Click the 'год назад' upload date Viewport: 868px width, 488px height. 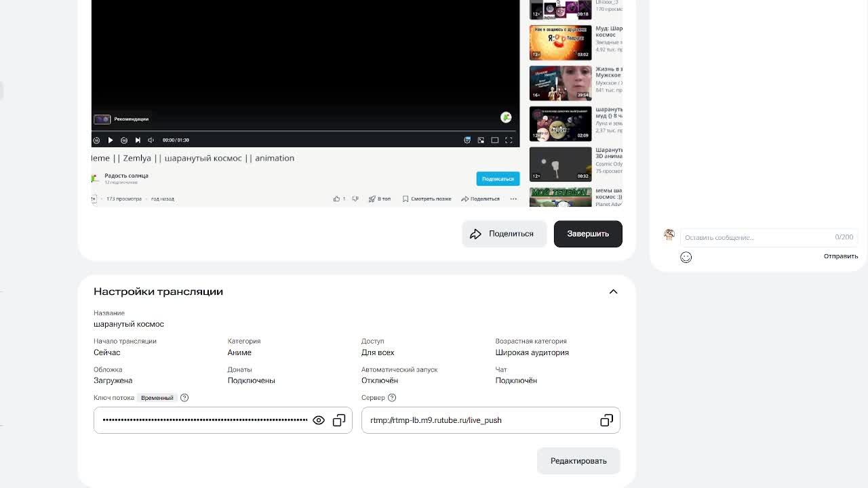pos(163,199)
